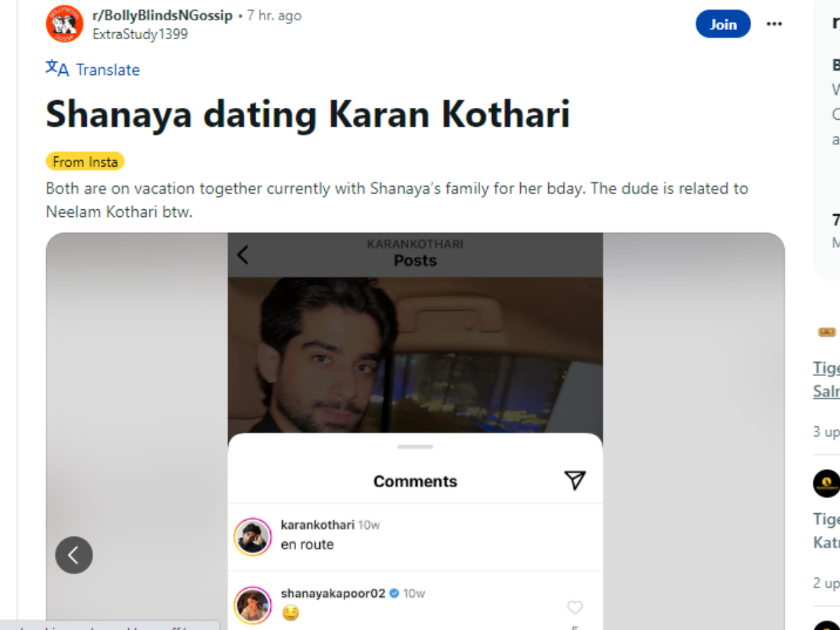
Task: Click the verified badge next to shanayakapoor02
Action: [393, 593]
